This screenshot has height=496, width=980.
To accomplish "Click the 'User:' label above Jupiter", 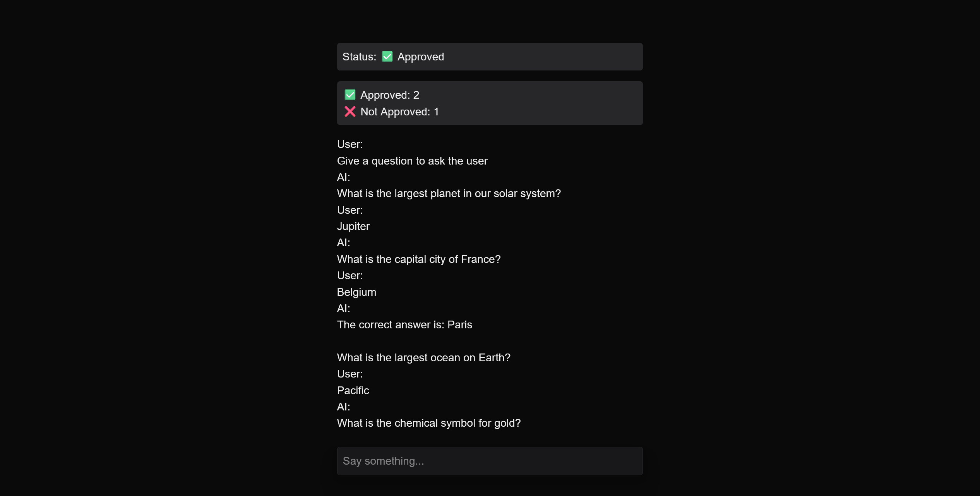I will (x=350, y=210).
